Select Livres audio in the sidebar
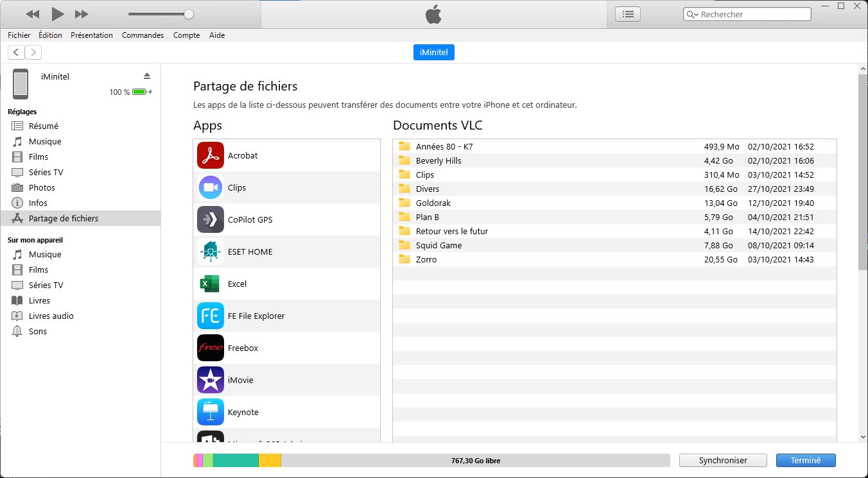Screen dimensions: 868x478 [80, 316]
